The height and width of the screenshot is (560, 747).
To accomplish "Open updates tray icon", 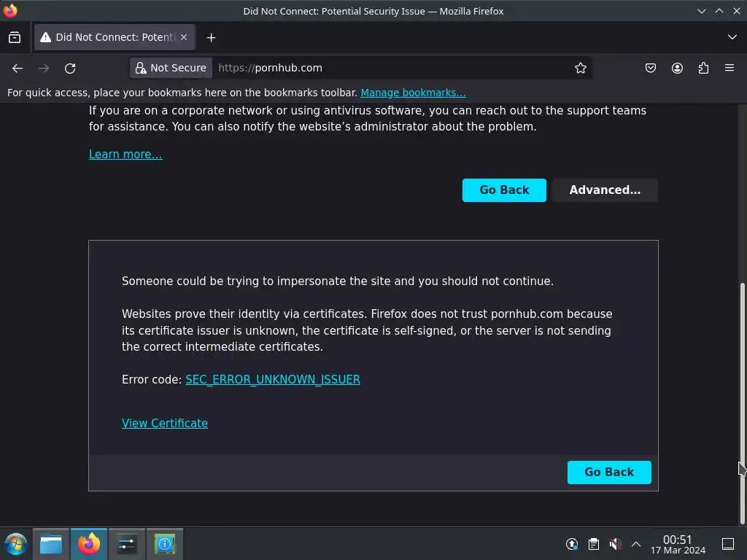I will pyautogui.click(x=572, y=544).
